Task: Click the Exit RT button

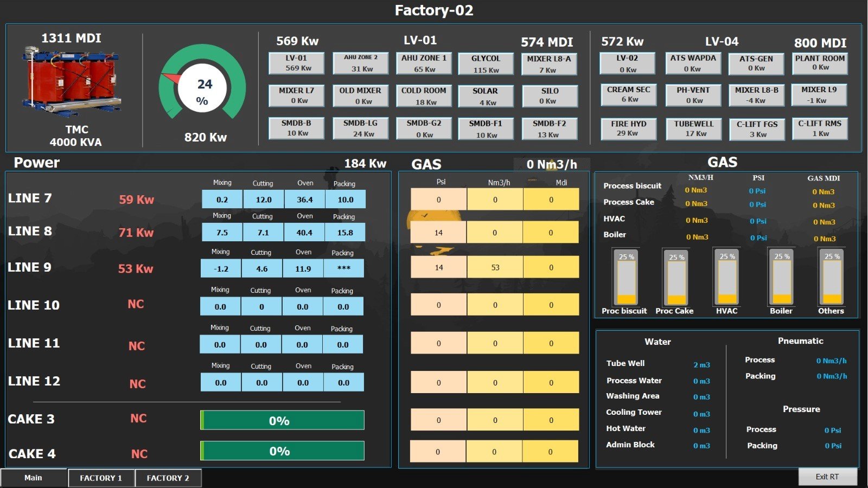Action: pos(827,477)
